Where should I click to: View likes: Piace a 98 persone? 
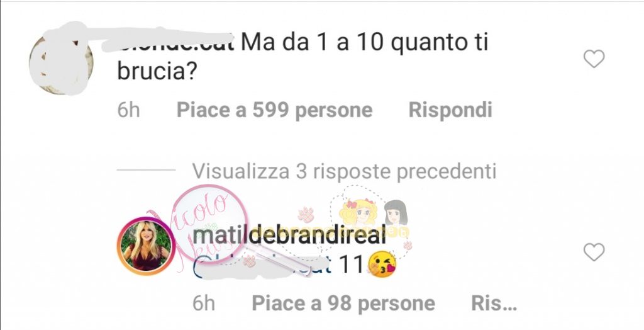pyautogui.click(x=343, y=304)
